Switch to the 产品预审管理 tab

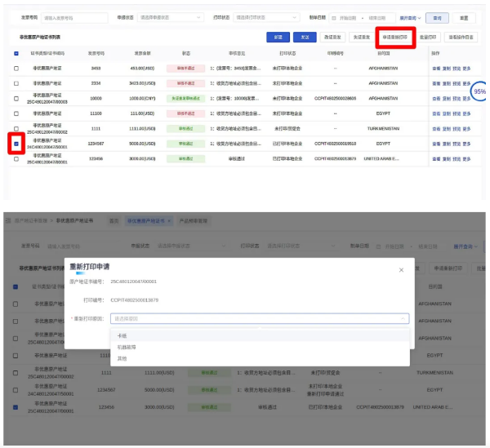[194, 221]
